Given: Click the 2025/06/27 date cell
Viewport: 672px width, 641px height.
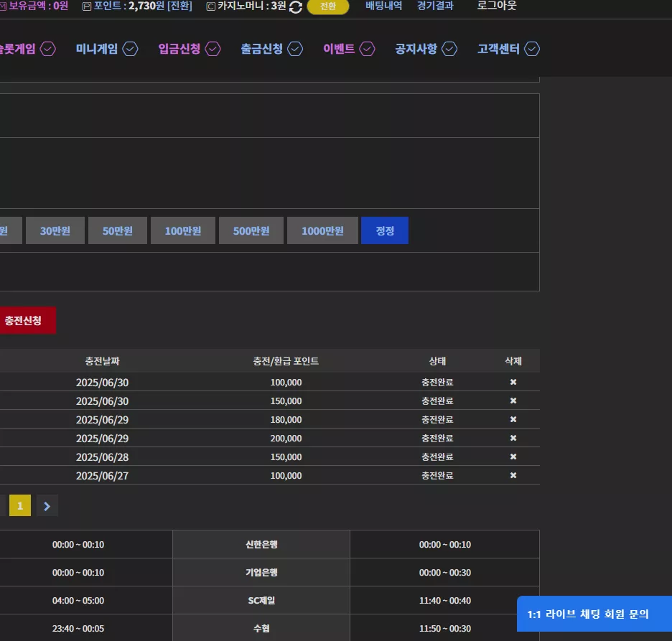Looking at the screenshot, I should coord(102,476).
